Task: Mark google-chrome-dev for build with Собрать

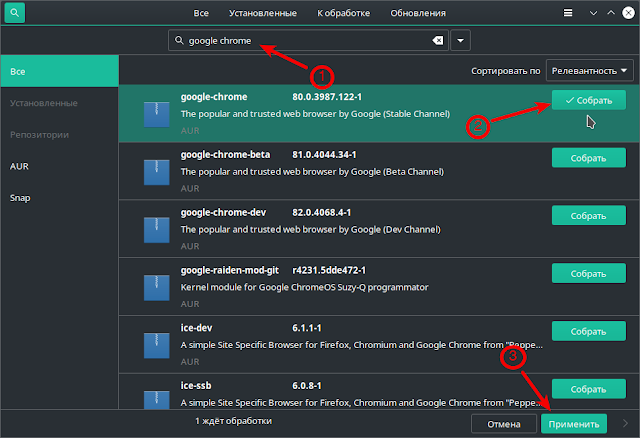Action: [x=589, y=216]
